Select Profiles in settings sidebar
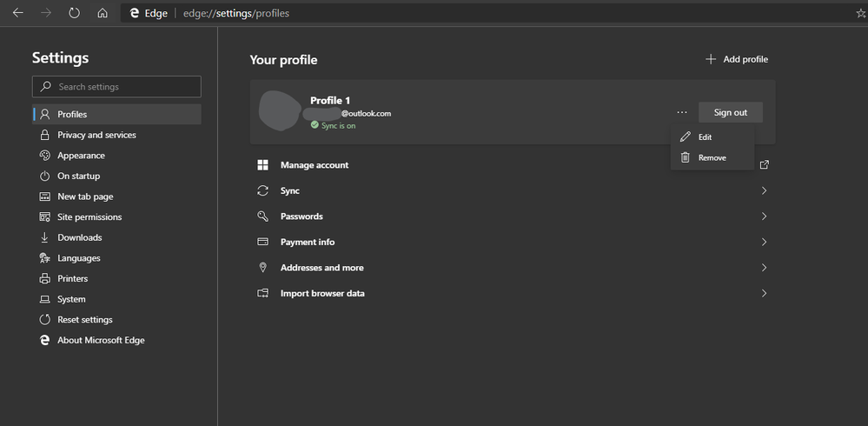The width and height of the screenshot is (868, 426). click(116, 114)
